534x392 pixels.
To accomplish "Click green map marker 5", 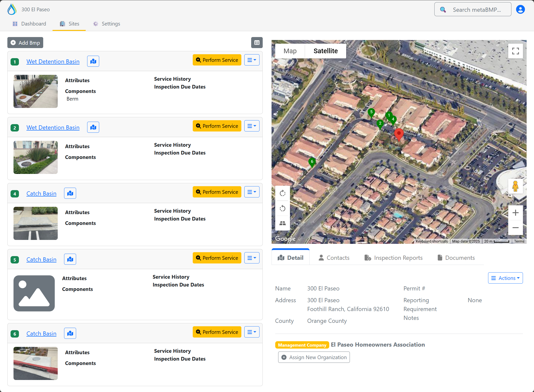I will point(371,113).
